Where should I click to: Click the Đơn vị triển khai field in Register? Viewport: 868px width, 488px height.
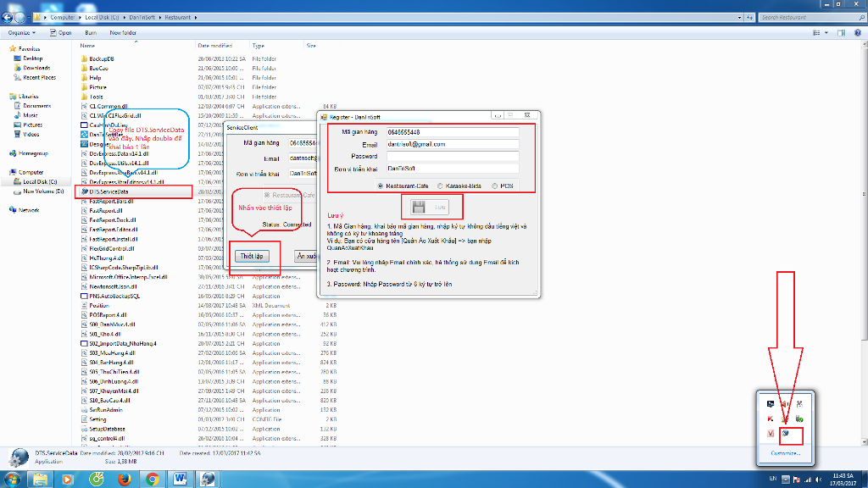point(453,169)
